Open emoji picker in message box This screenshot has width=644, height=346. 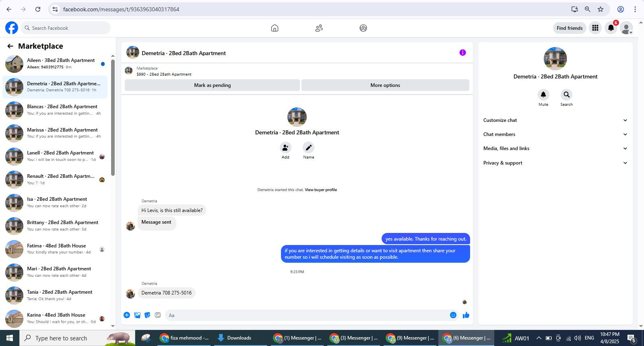pyautogui.click(x=453, y=315)
